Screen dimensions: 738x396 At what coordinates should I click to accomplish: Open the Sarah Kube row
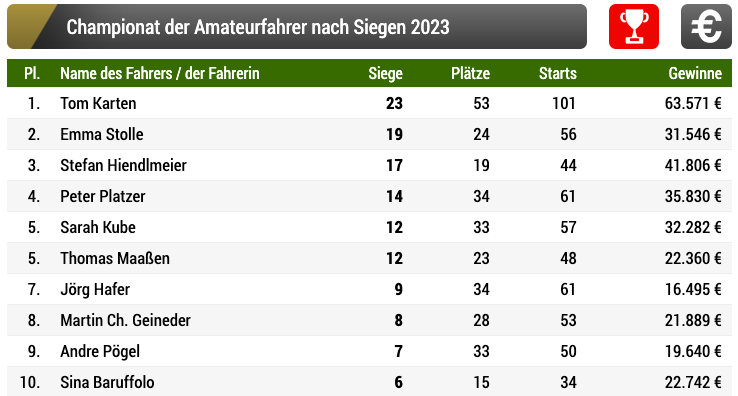(369, 227)
